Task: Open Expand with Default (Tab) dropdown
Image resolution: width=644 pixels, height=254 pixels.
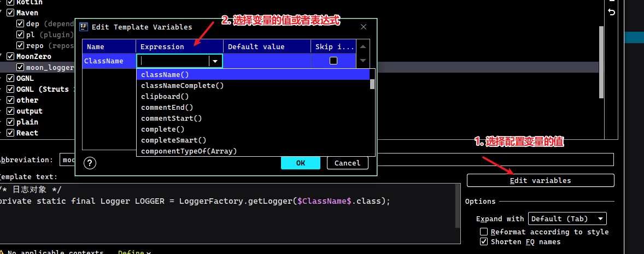Action: click(x=567, y=218)
